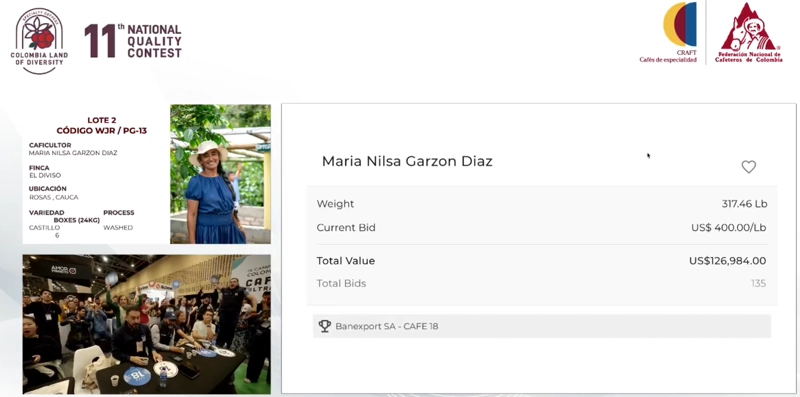The height and width of the screenshot is (397, 800).
Task: Click the Total Bids count 135
Action: (x=758, y=283)
